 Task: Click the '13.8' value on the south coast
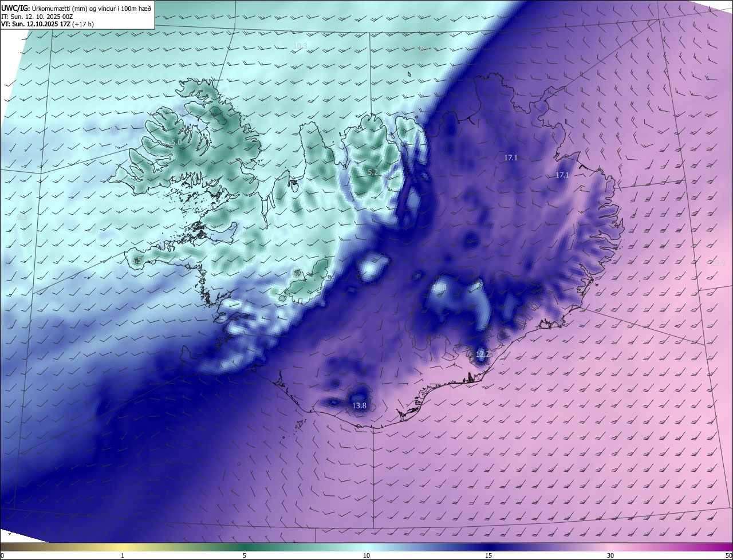click(x=359, y=405)
